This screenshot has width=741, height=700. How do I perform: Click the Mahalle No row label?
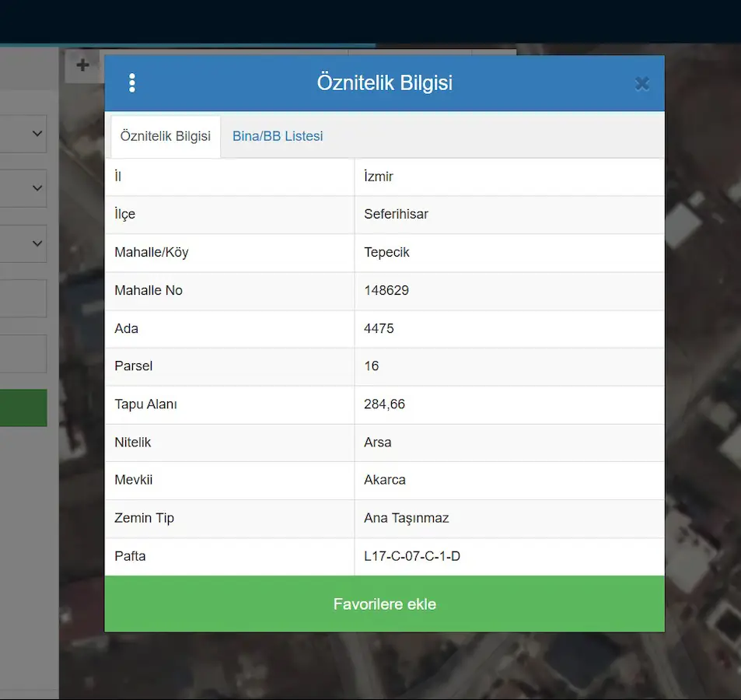point(149,290)
